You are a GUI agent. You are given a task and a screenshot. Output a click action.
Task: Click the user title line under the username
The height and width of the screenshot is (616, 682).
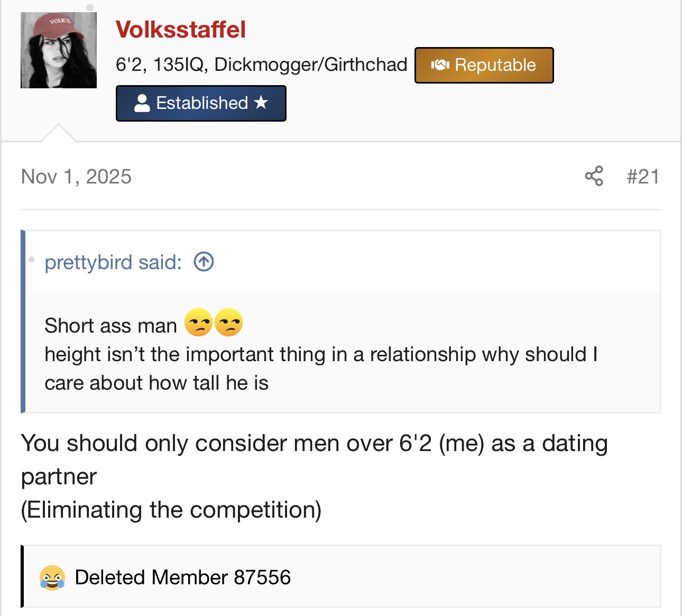coord(261,65)
